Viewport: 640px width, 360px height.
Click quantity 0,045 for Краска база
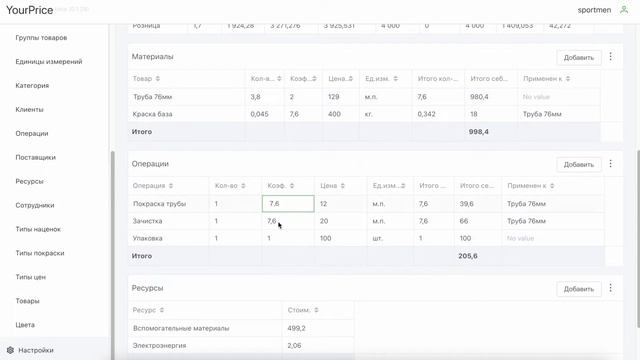pyautogui.click(x=260, y=114)
